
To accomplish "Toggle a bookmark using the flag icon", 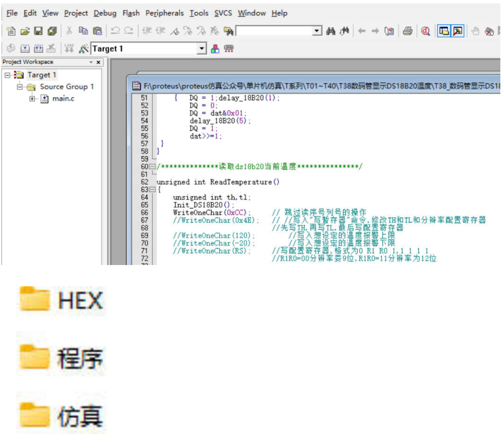I will point(174,31).
